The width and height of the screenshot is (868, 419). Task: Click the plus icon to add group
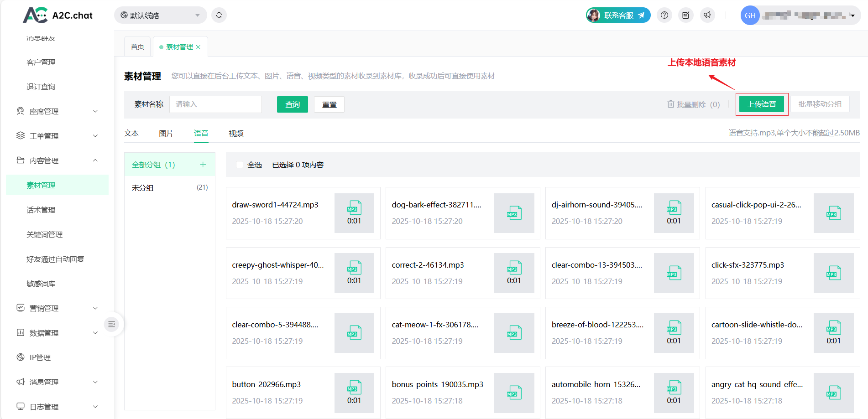point(203,165)
